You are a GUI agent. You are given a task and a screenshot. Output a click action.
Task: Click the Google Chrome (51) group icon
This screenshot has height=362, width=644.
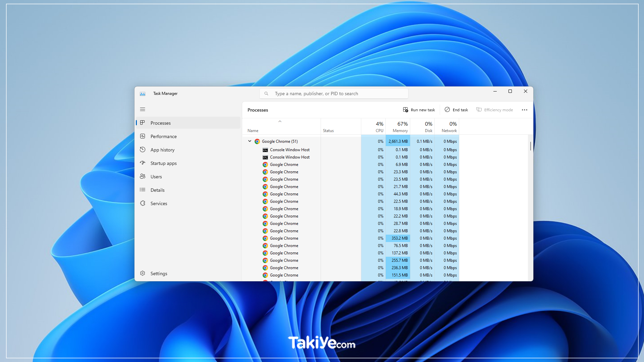click(x=257, y=141)
